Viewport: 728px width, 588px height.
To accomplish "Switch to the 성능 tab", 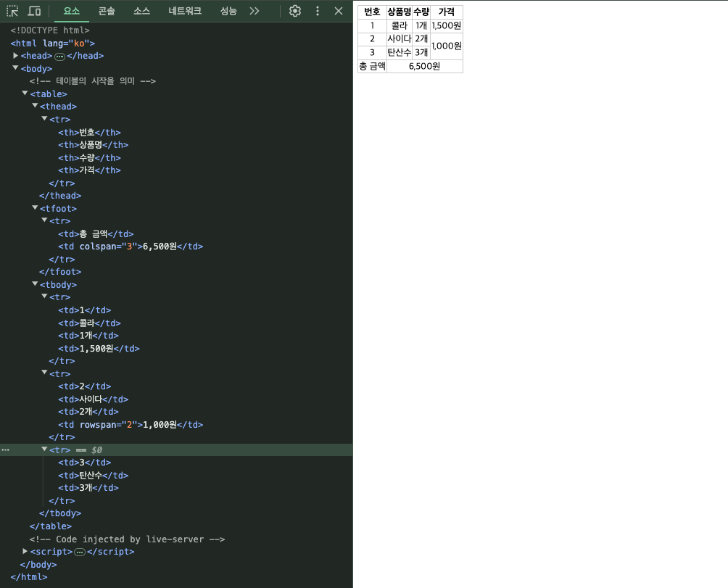I will tap(228, 11).
